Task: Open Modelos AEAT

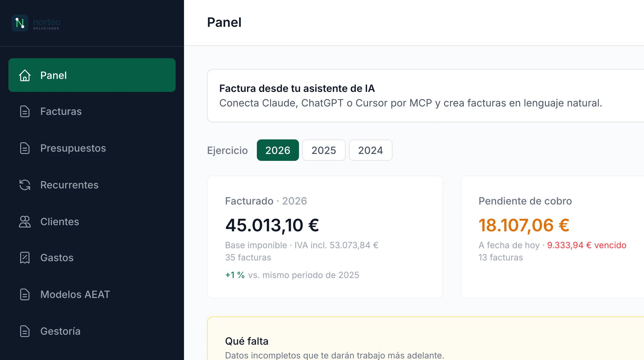Action: (x=92, y=294)
